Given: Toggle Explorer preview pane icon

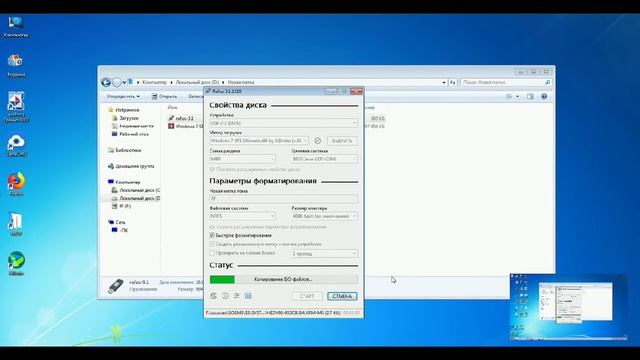Looking at the screenshot, I should pyautogui.click(x=530, y=96).
